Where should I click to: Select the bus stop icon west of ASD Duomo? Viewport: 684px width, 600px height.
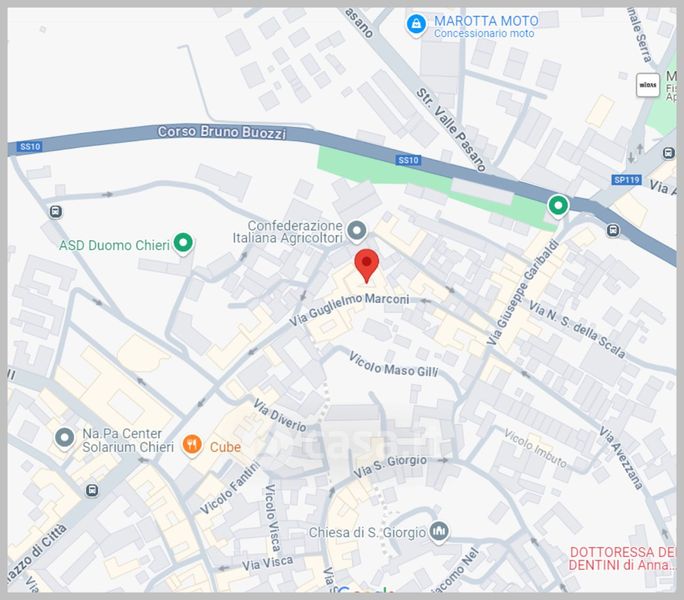(55, 212)
